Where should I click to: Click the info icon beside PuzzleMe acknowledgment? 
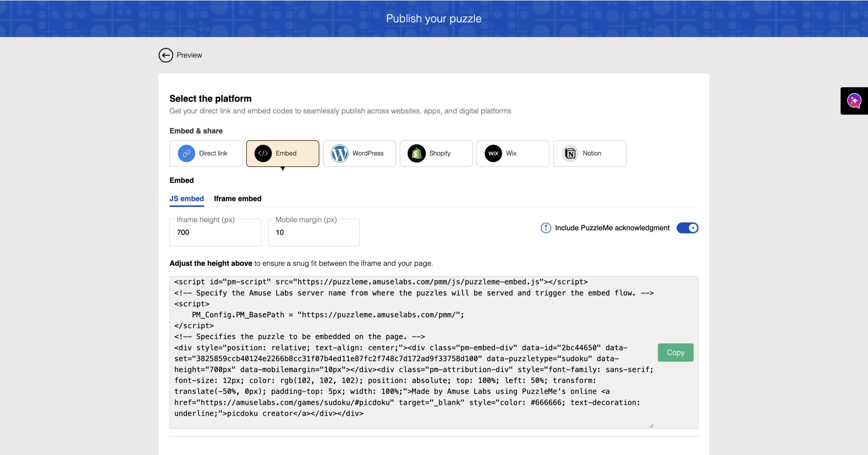(546, 228)
